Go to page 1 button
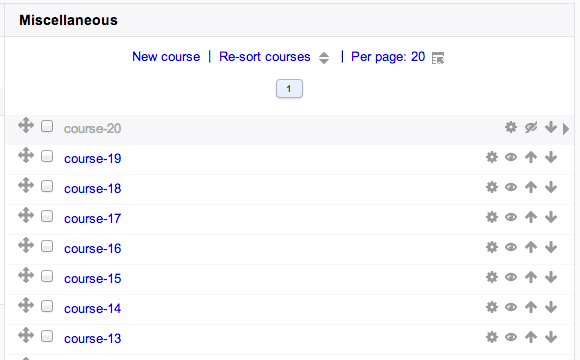This screenshot has width=580, height=360. point(289,89)
